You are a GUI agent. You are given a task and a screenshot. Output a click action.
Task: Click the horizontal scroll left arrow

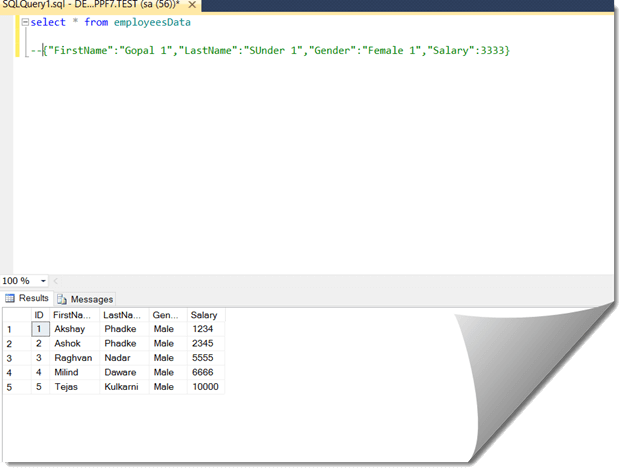tap(56, 281)
